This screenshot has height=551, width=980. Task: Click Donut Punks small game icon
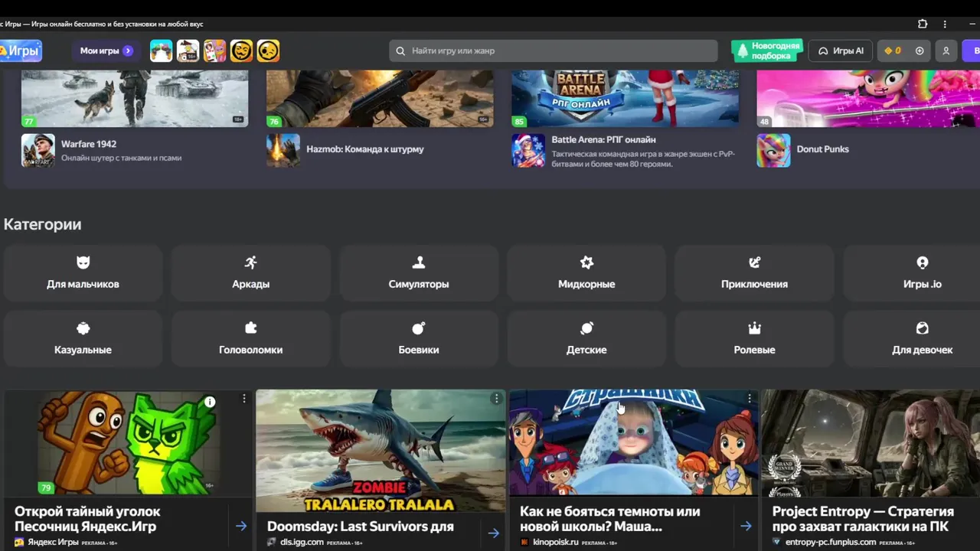coord(773,150)
